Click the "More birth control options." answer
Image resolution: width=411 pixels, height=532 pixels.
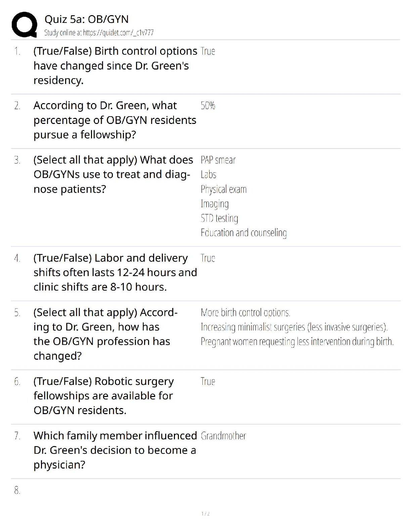click(245, 313)
